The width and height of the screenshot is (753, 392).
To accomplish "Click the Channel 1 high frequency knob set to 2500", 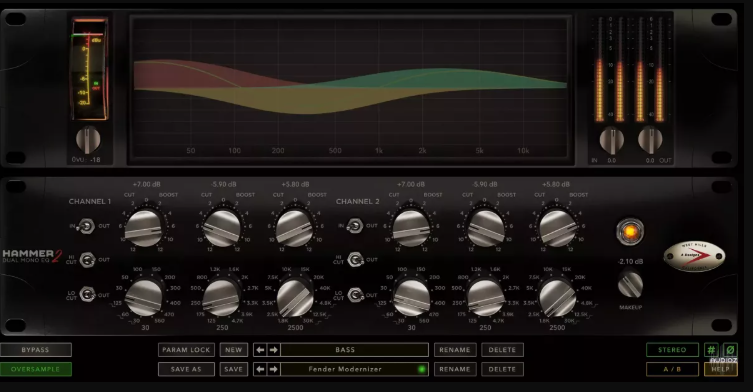I will [x=294, y=298].
